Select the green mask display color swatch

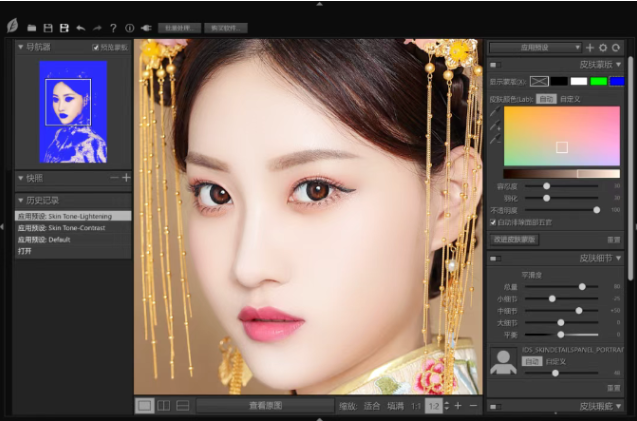(598, 80)
